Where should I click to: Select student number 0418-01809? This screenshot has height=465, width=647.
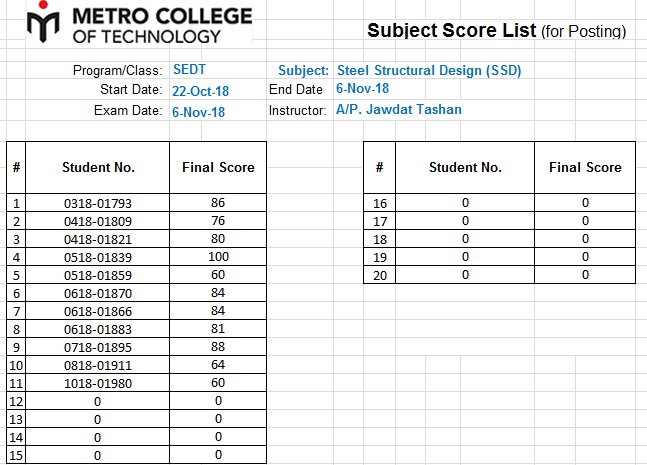click(x=98, y=221)
